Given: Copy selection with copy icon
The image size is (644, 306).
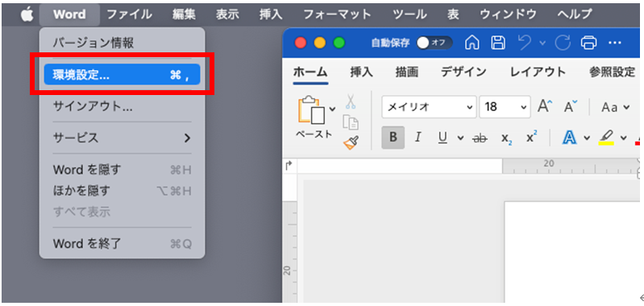Looking at the screenshot, I should [x=351, y=122].
